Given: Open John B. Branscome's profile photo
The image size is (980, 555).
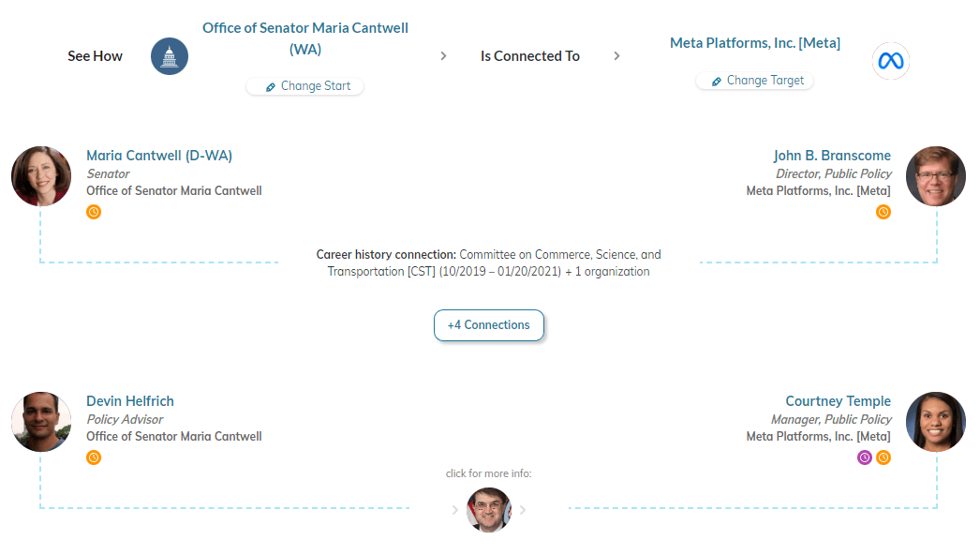Looking at the screenshot, I should coord(935,176).
